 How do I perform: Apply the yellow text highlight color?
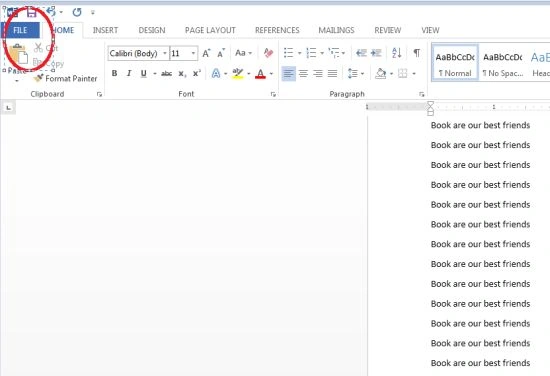pos(238,73)
